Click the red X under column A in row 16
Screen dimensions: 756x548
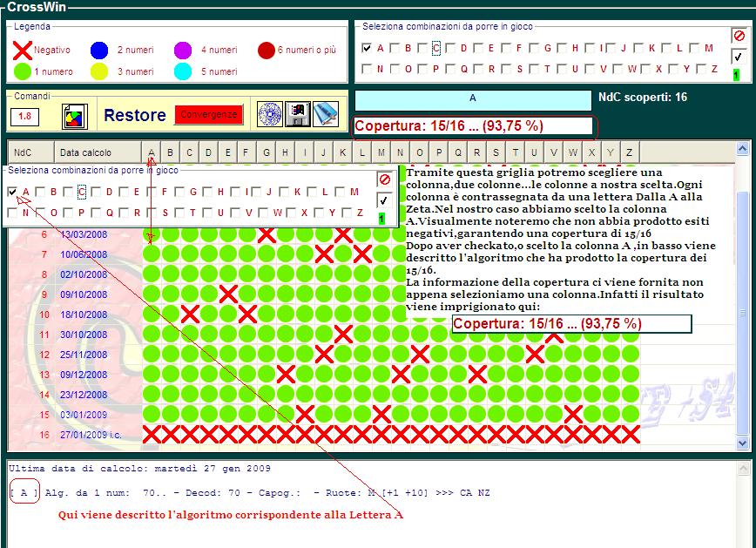click(x=152, y=434)
